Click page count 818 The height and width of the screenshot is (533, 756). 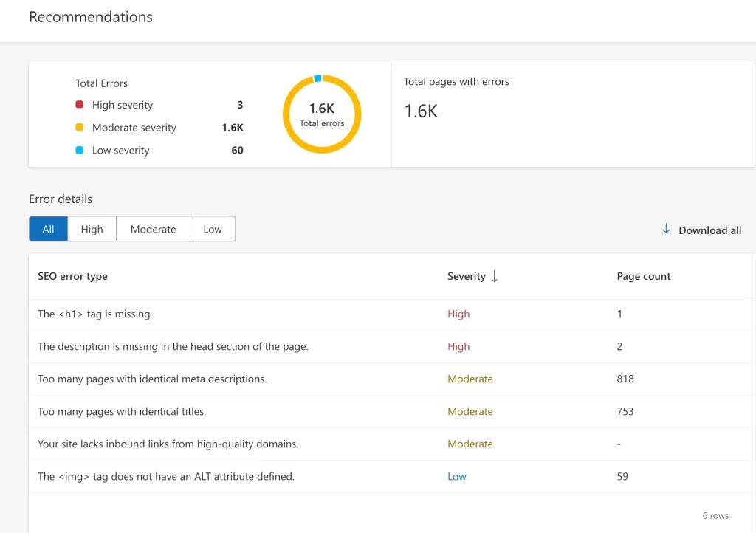[625, 379]
